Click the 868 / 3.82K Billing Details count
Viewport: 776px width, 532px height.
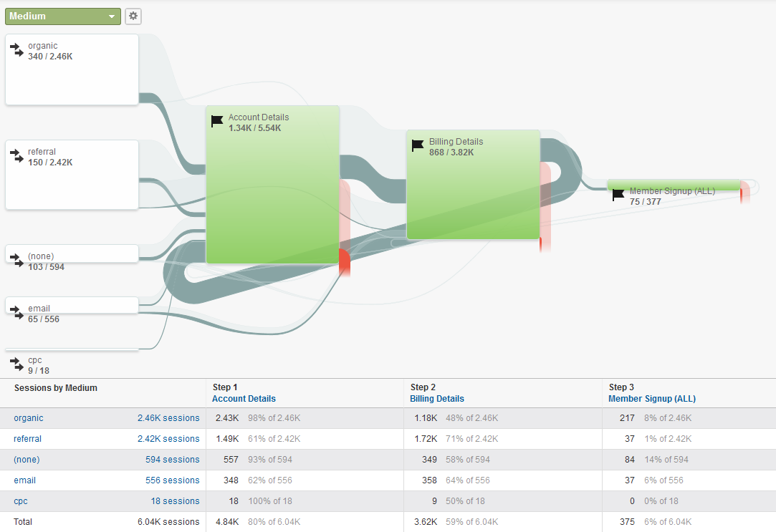[451, 153]
